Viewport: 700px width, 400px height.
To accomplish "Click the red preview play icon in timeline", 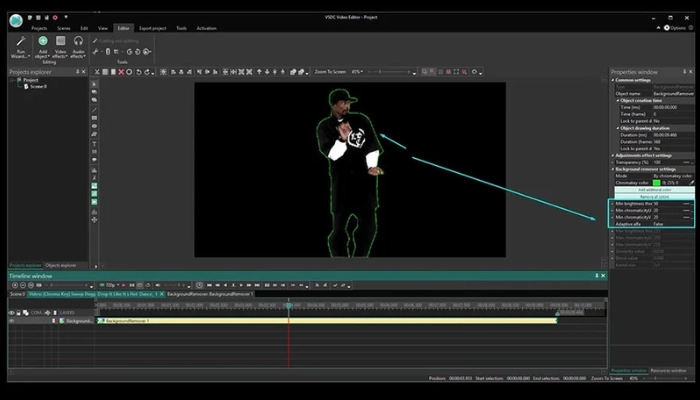I will 124,285.
